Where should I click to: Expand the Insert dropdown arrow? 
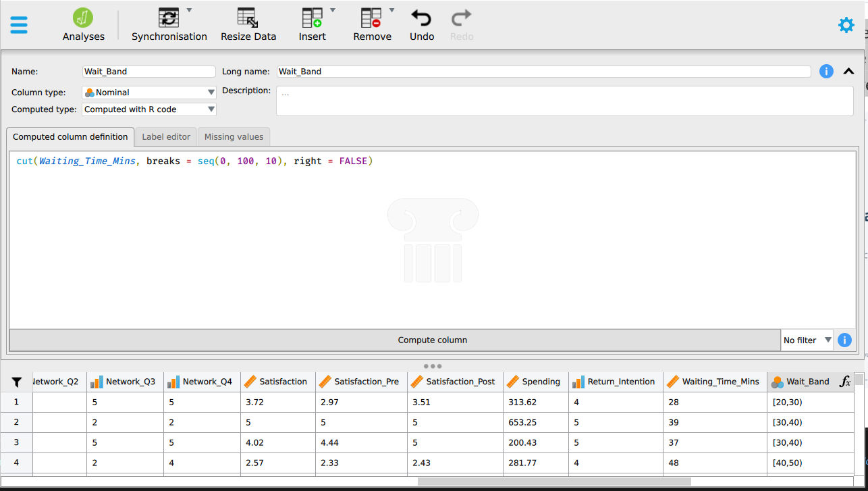[333, 10]
